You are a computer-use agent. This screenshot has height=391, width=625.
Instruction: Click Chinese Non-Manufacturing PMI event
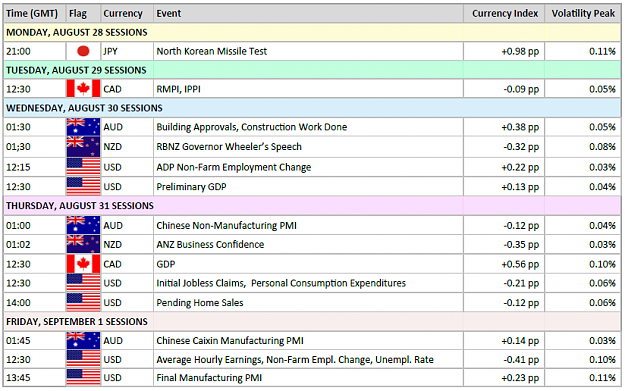(226, 226)
